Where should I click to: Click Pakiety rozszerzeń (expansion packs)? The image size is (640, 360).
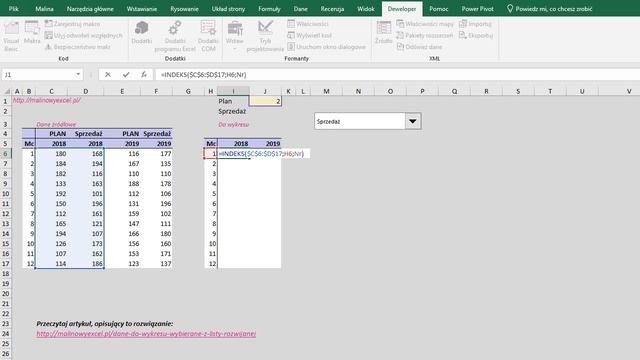click(424, 36)
